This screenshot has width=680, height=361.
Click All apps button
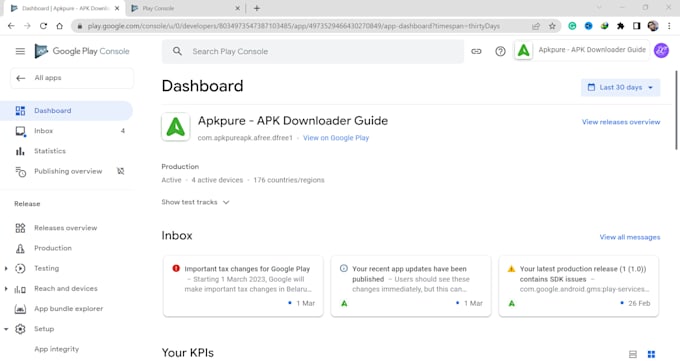tap(72, 78)
